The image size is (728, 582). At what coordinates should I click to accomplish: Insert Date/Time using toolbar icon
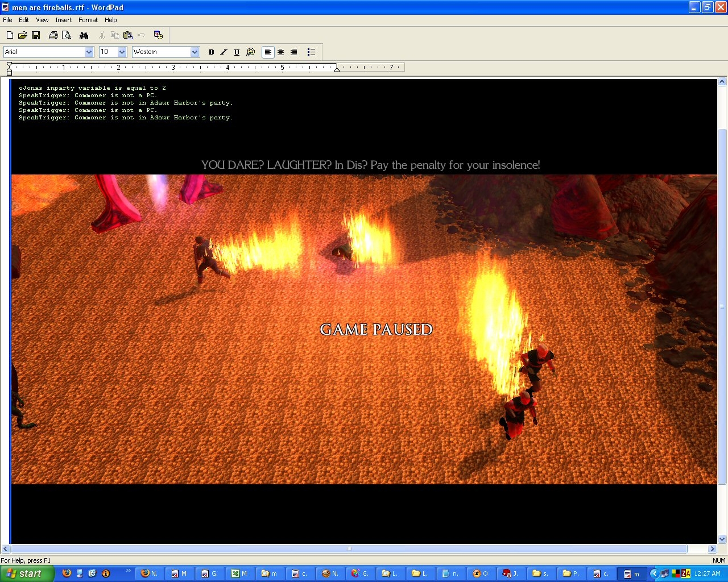pyautogui.click(x=158, y=35)
